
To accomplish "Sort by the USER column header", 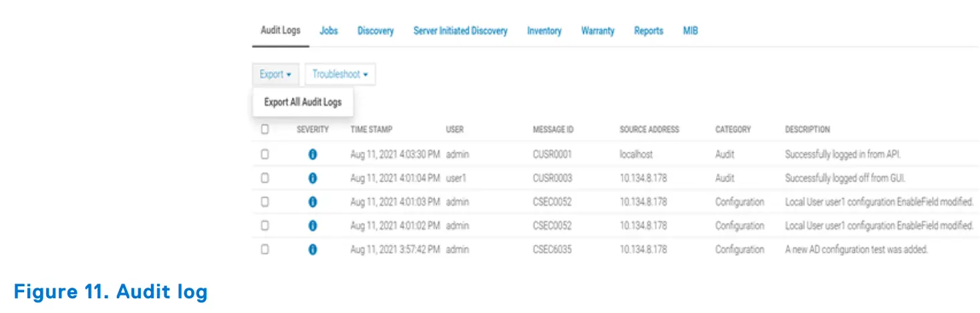I will [x=454, y=129].
